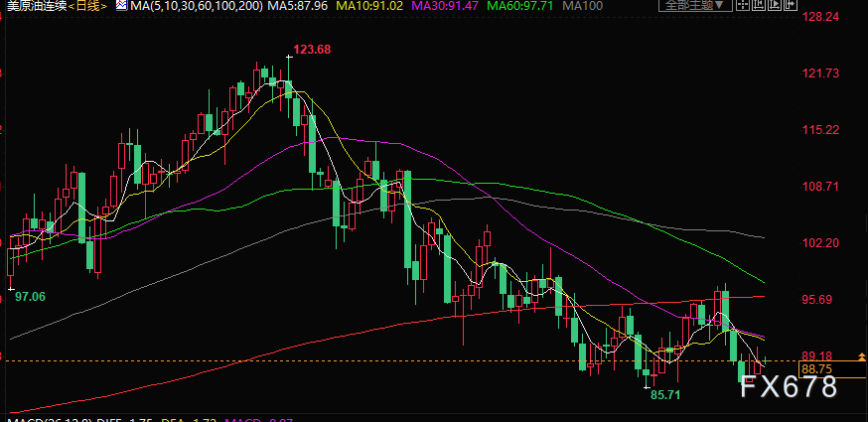
Task: Click the 128.24 axis value
Action: tap(821, 17)
